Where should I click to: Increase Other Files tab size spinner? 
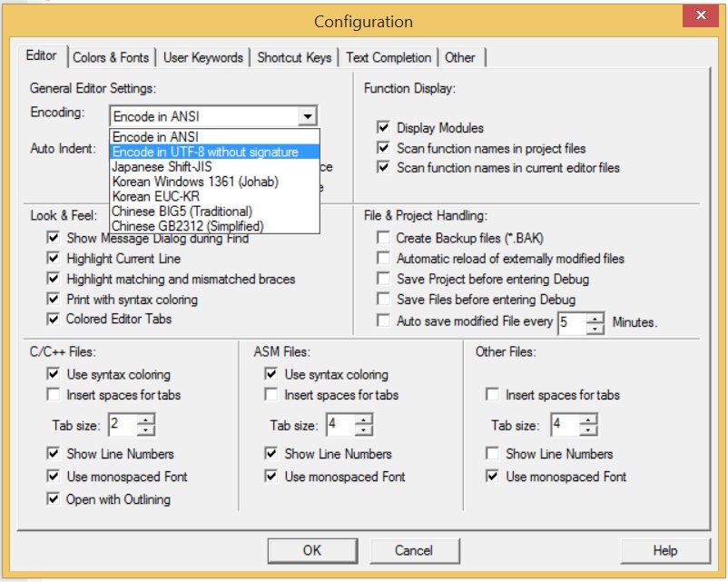[588, 419]
